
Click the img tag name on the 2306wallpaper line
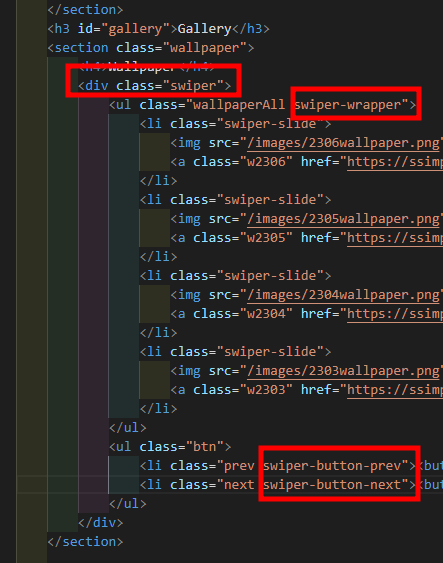coord(190,143)
